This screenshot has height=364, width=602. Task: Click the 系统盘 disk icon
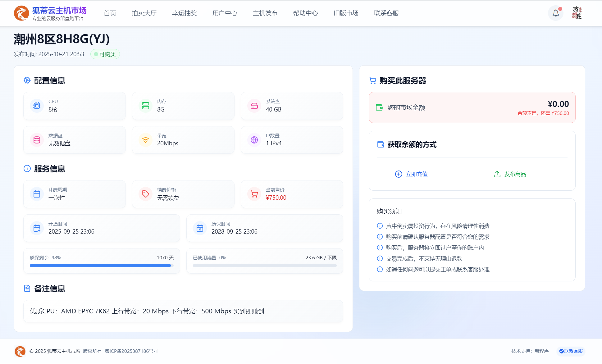coord(254,106)
